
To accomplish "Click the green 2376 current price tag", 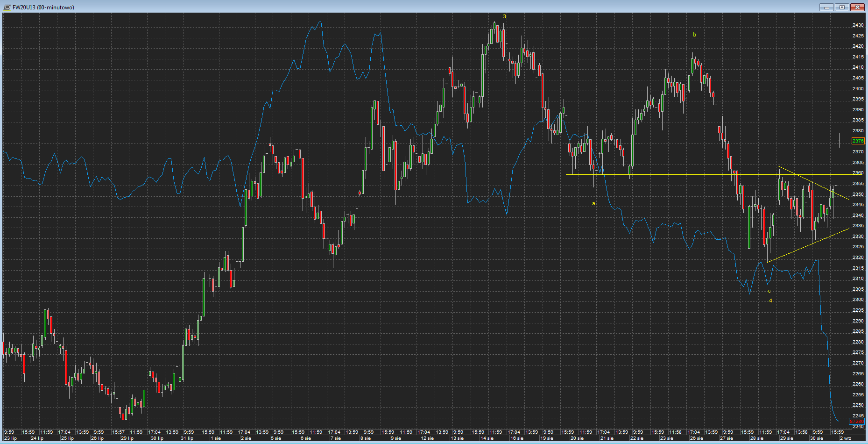I will (x=858, y=141).
